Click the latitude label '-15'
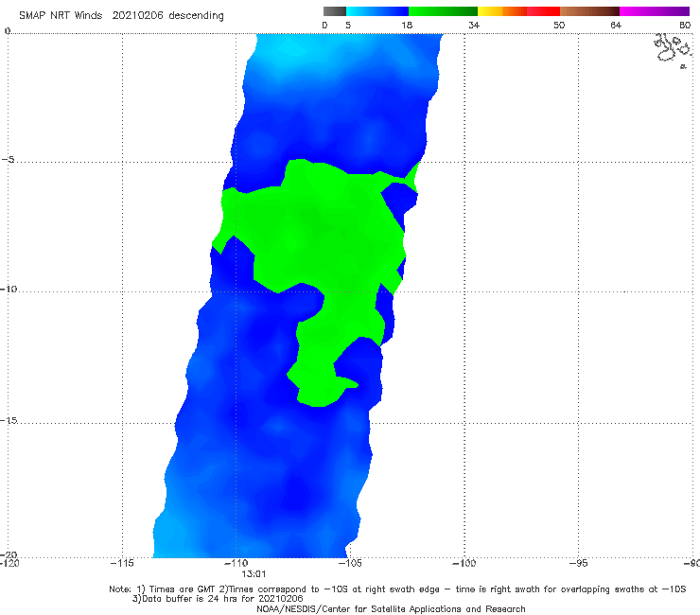The width and height of the screenshot is (700, 615). coord(9,420)
